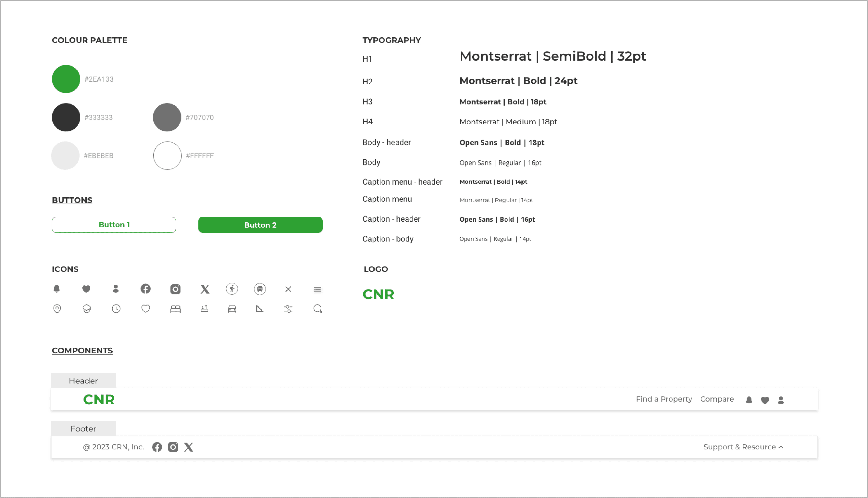The image size is (868, 498).
Task: Click 'Open Sans | Bold | 18pt' sample text
Action: (502, 143)
